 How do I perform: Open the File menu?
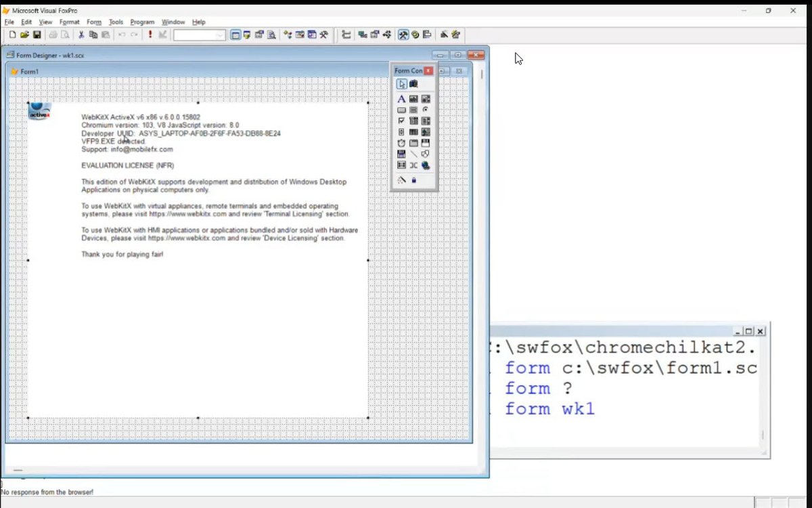[x=9, y=22]
